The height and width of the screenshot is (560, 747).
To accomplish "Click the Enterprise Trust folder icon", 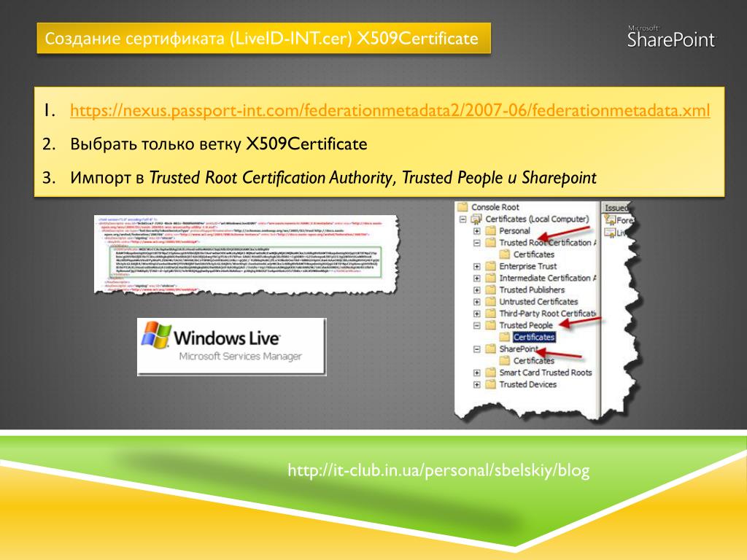I will coord(490,266).
